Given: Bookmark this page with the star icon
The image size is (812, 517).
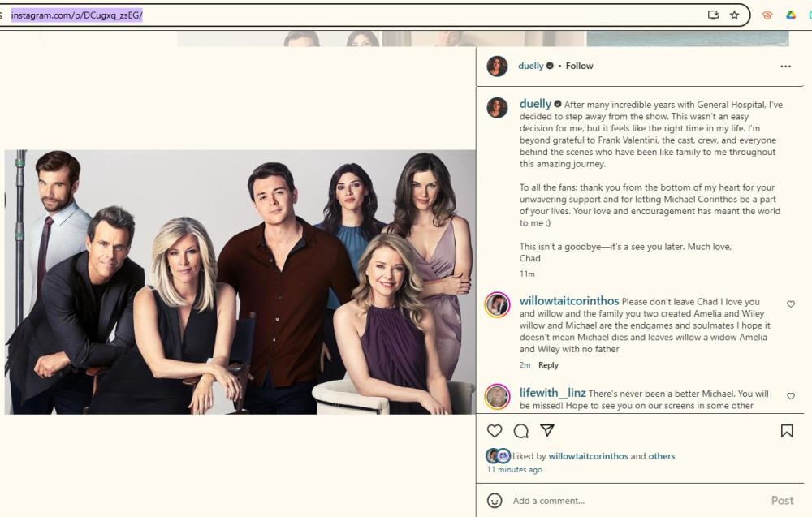Looking at the screenshot, I should pos(734,15).
